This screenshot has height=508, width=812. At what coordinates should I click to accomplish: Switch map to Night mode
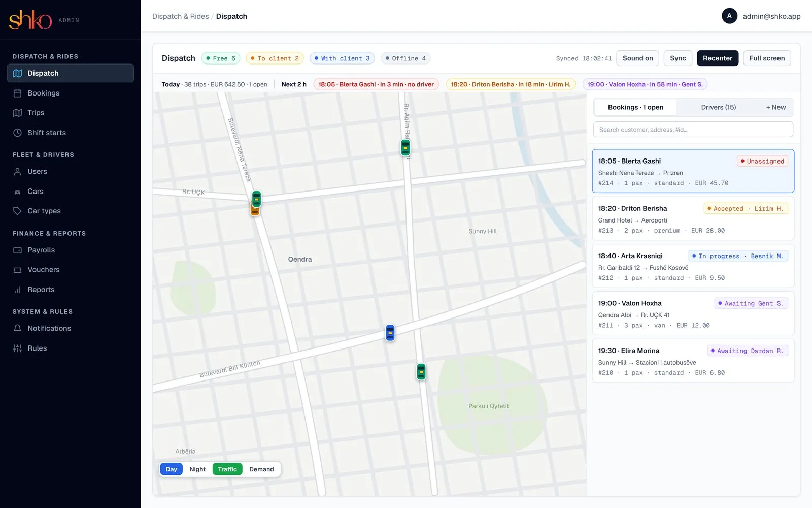197,469
